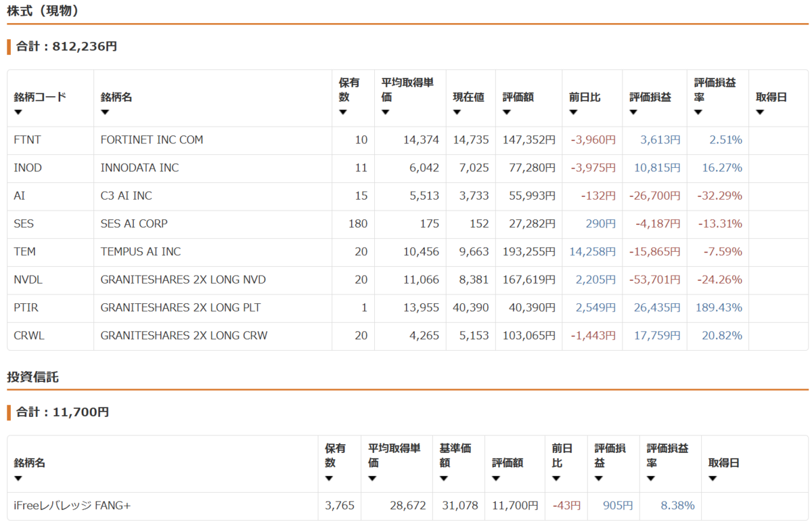Select the TEM ticker code
This screenshot has width=812, height=526.
tap(24, 251)
